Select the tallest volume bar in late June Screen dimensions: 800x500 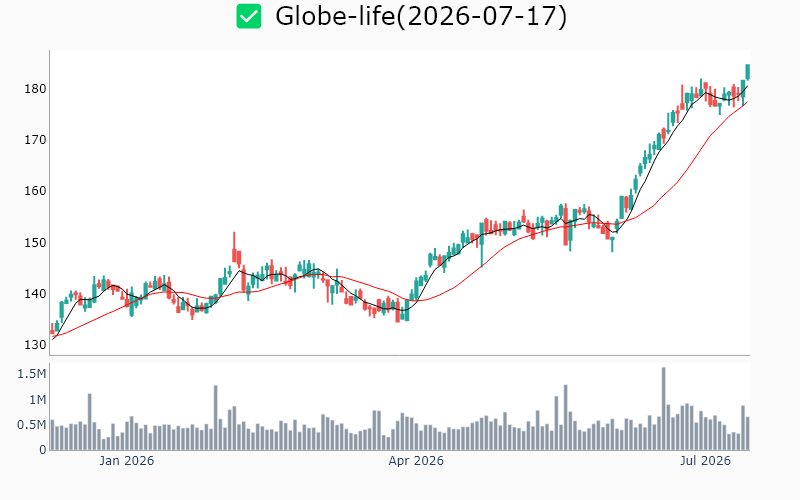(663, 409)
